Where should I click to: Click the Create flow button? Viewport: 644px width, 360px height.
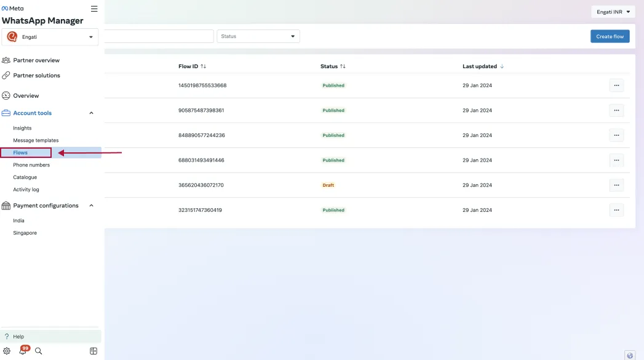[x=610, y=36]
